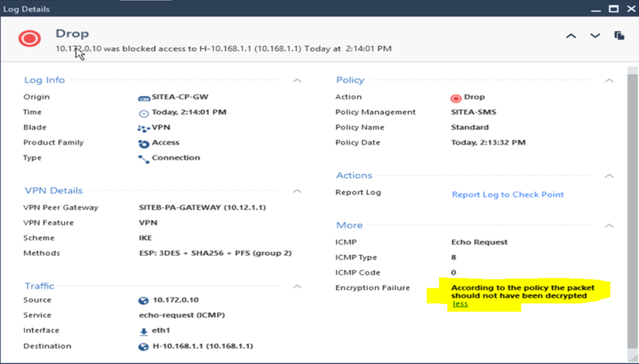Image resolution: width=639 pixels, height=364 pixels.
Task: Collapse the More section
Action: tap(608, 226)
